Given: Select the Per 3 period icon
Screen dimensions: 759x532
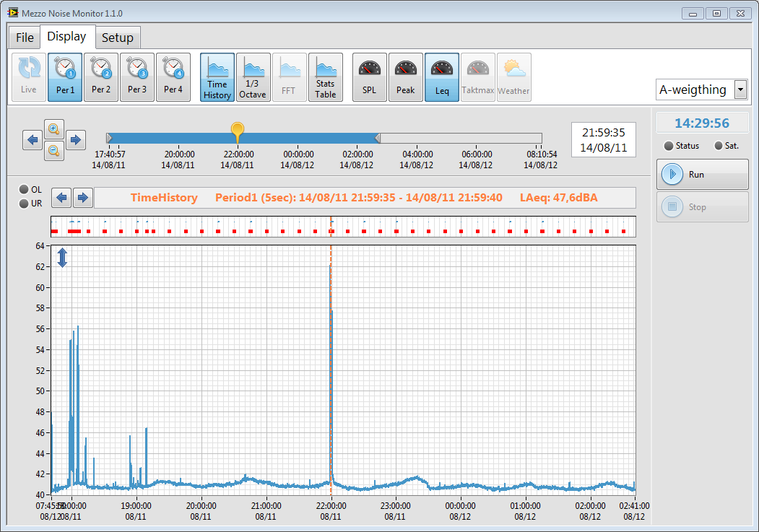Looking at the screenshot, I should pyautogui.click(x=137, y=77).
